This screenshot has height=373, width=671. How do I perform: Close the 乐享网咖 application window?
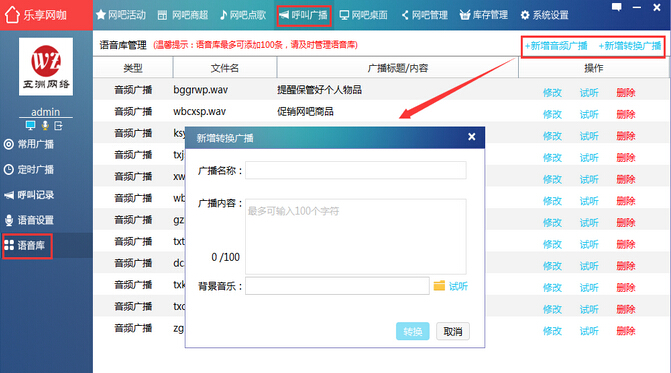click(x=657, y=7)
